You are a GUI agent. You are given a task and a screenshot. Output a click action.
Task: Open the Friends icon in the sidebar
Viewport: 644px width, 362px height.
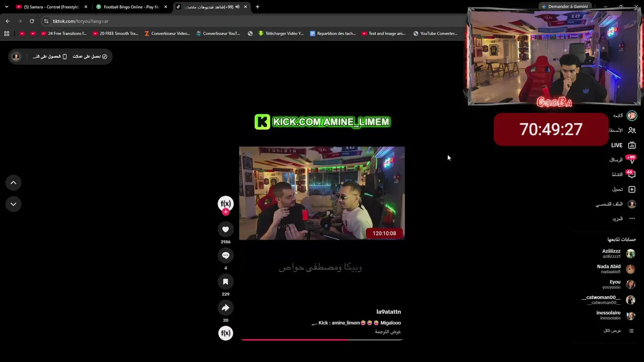(x=632, y=130)
